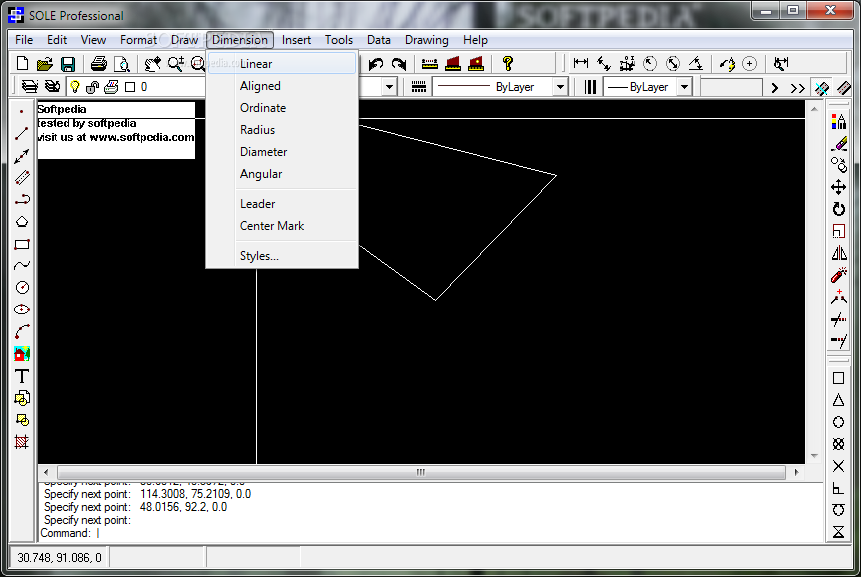Image resolution: width=861 pixels, height=577 pixels.
Task: Click the Move tool in right toolbar
Action: tap(838, 187)
